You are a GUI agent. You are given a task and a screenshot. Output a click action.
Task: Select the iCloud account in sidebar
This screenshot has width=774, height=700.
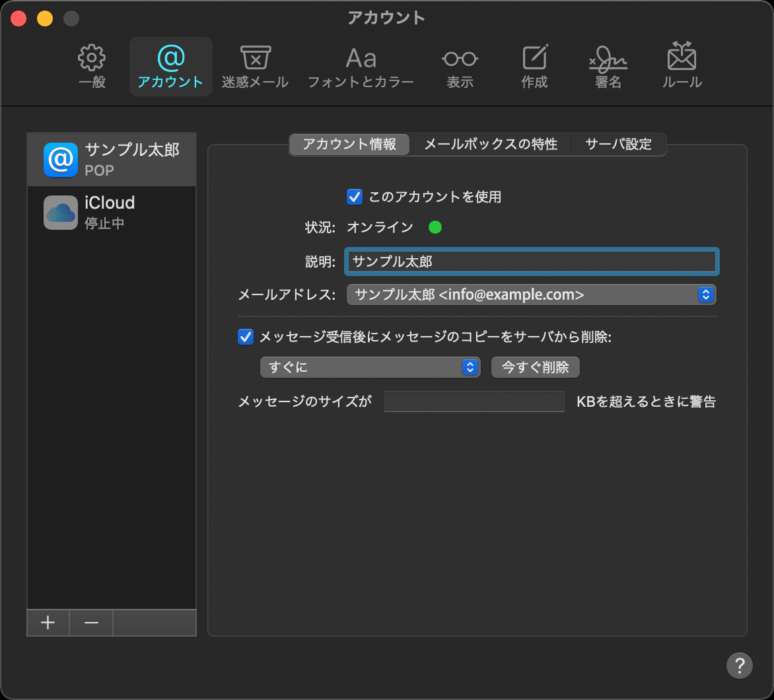click(x=111, y=212)
